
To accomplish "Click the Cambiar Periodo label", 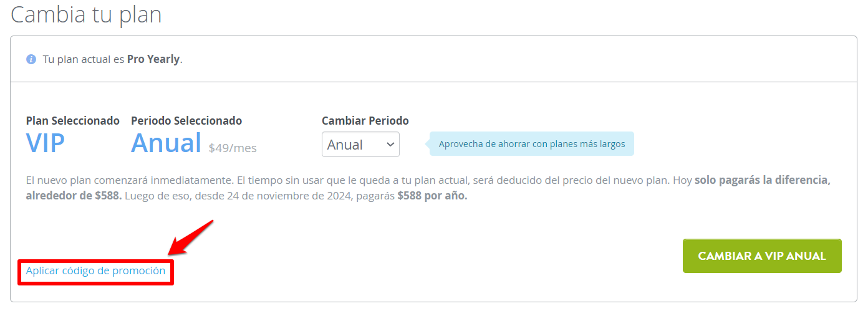I will pyautogui.click(x=365, y=121).
